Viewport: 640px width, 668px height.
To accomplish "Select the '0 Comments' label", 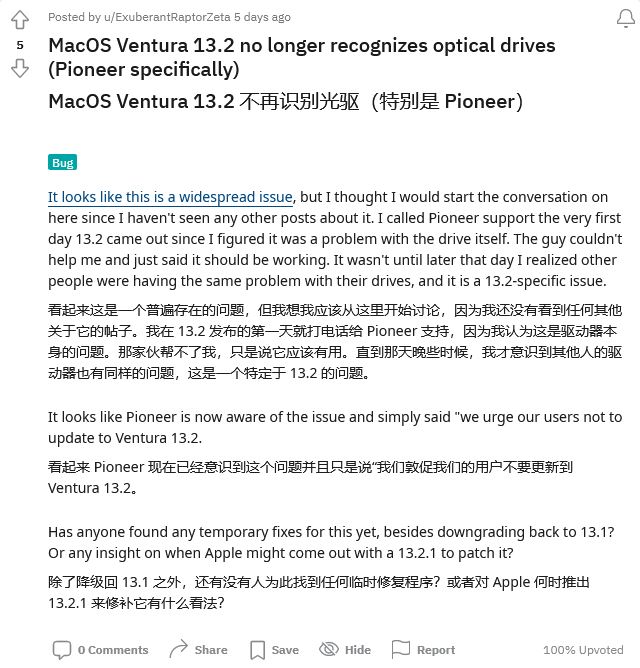I will tap(113, 650).
